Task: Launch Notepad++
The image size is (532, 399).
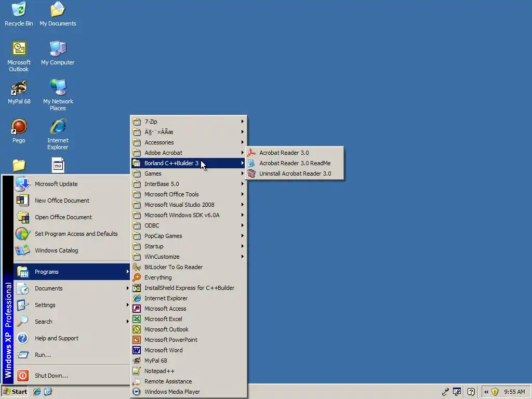Action: coord(189,371)
